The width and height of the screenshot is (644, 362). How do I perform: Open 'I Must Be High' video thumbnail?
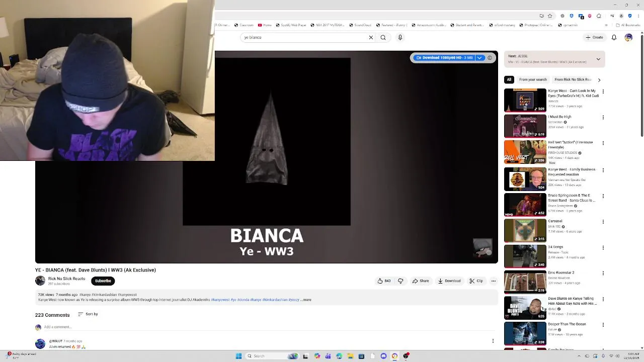525,126
